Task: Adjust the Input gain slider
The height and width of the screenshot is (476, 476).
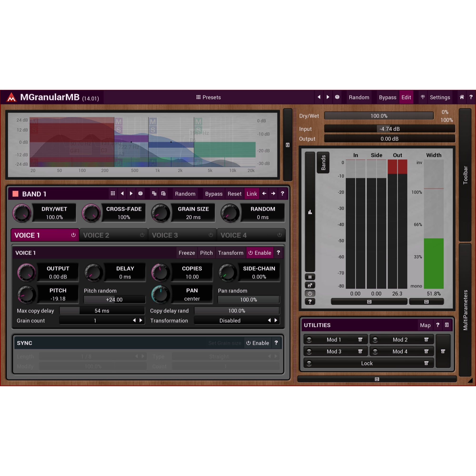Action: (390, 129)
